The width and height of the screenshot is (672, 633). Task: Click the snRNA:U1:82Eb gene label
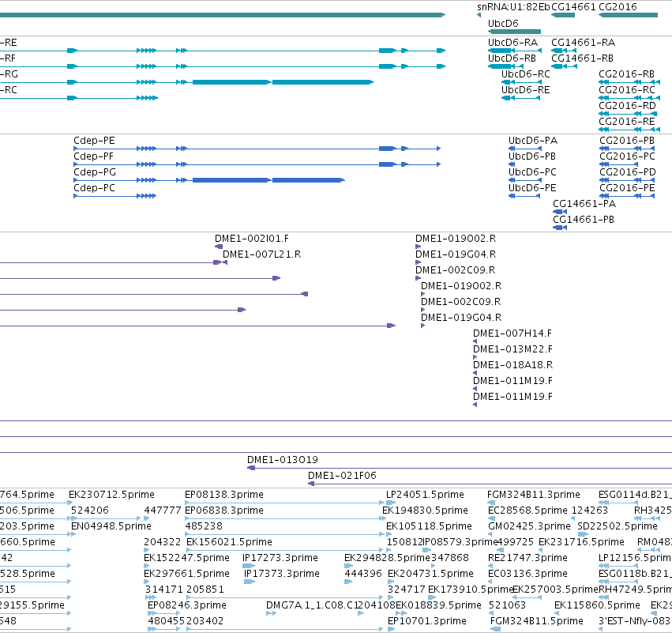[513, 7]
